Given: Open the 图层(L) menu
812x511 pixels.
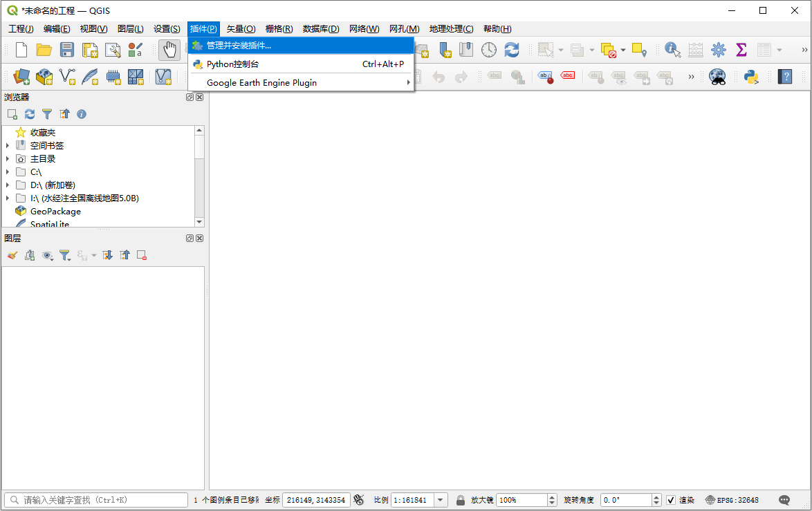Looking at the screenshot, I should coord(130,29).
